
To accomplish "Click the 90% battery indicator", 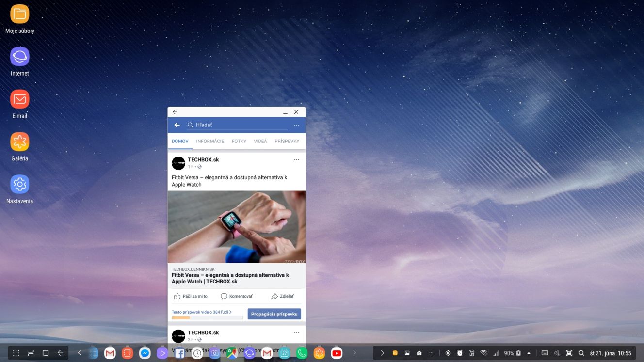I will 512,353.
